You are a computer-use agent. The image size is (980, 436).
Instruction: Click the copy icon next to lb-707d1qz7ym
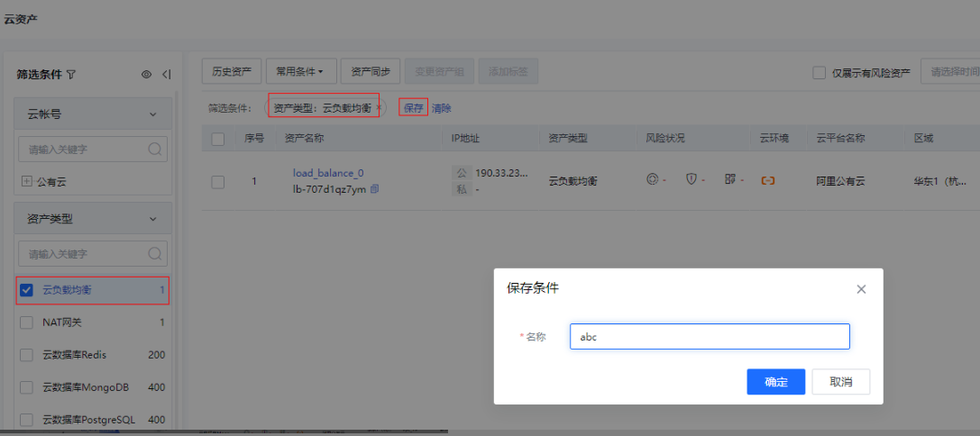(x=375, y=189)
